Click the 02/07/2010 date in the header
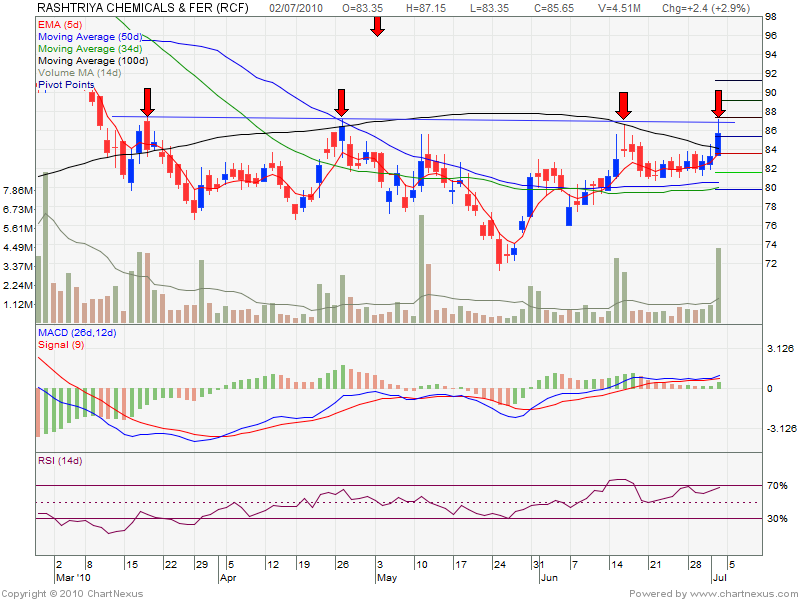 [299, 7]
